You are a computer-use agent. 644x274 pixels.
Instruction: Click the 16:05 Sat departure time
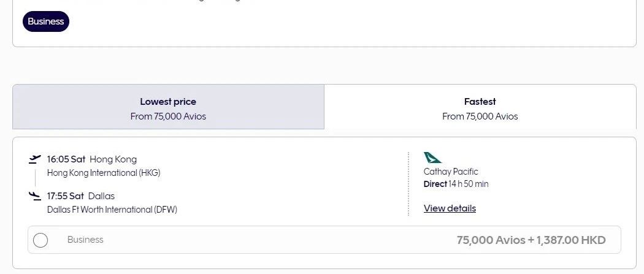pyautogui.click(x=66, y=159)
